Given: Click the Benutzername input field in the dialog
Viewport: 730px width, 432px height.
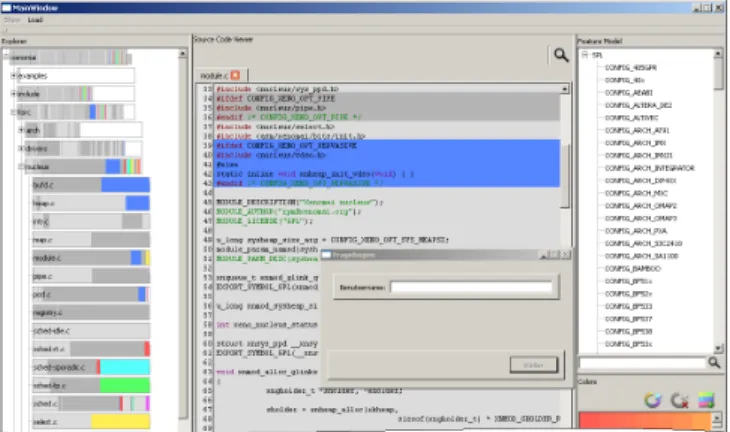Looking at the screenshot, I should pos(471,287).
